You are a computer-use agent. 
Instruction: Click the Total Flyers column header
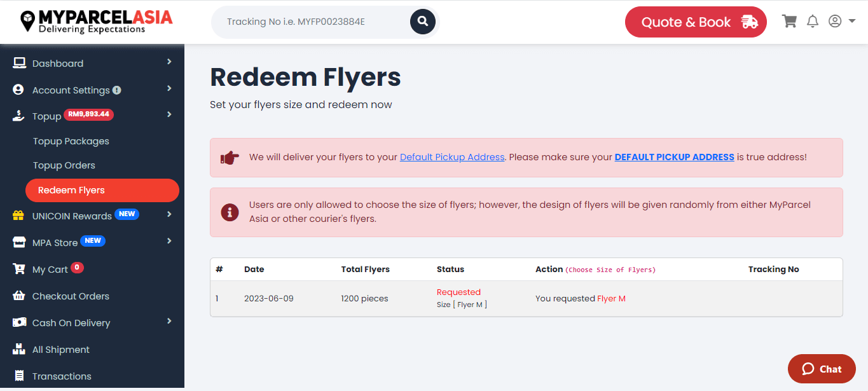tap(365, 269)
